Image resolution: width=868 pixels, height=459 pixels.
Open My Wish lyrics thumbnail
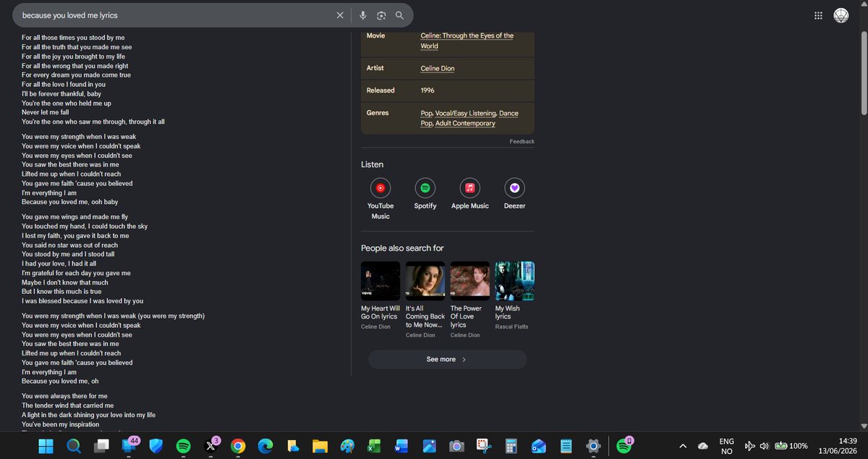pyautogui.click(x=515, y=281)
